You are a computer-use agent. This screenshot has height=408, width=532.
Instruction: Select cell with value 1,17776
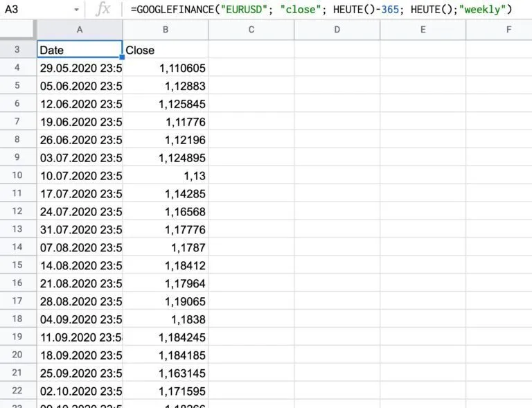click(x=166, y=229)
